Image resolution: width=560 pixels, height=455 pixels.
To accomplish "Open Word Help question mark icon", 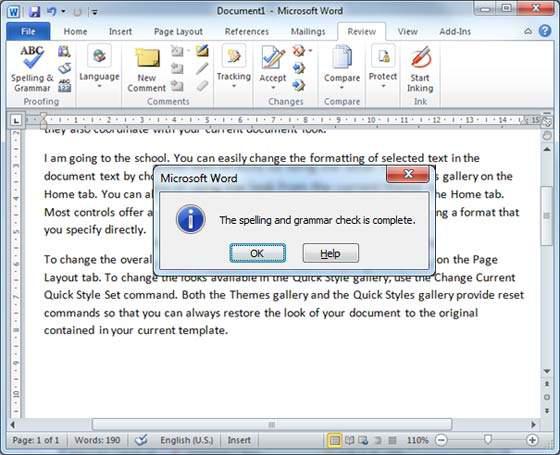I will click(545, 31).
